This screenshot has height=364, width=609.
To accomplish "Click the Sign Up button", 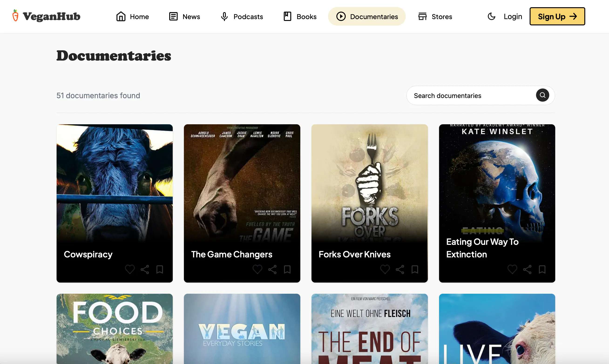I will click(557, 17).
